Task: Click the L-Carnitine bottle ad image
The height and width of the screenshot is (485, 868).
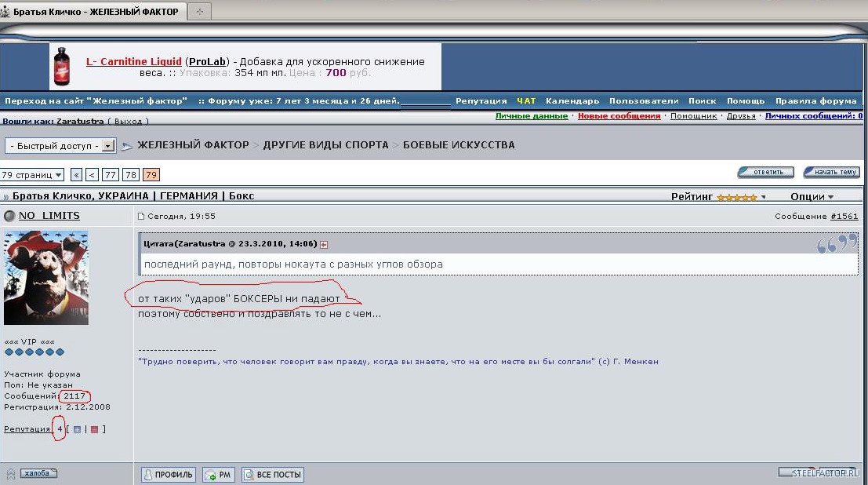Action: [61, 66]
